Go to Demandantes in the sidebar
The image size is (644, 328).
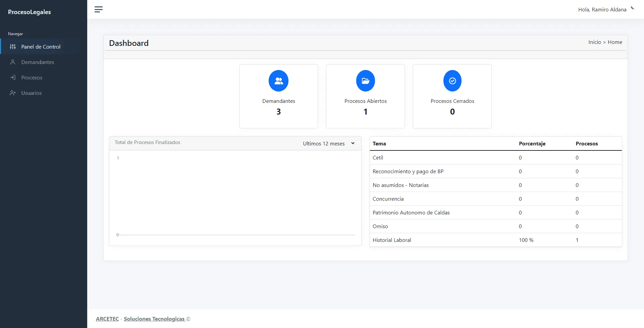(x=38, y=62)
